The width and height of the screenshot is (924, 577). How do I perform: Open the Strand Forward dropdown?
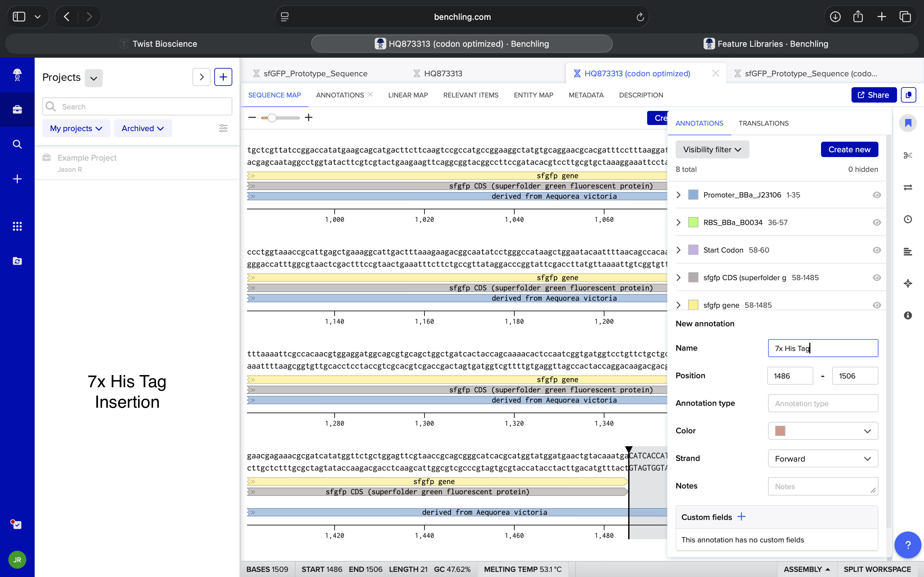click(823, 459)
